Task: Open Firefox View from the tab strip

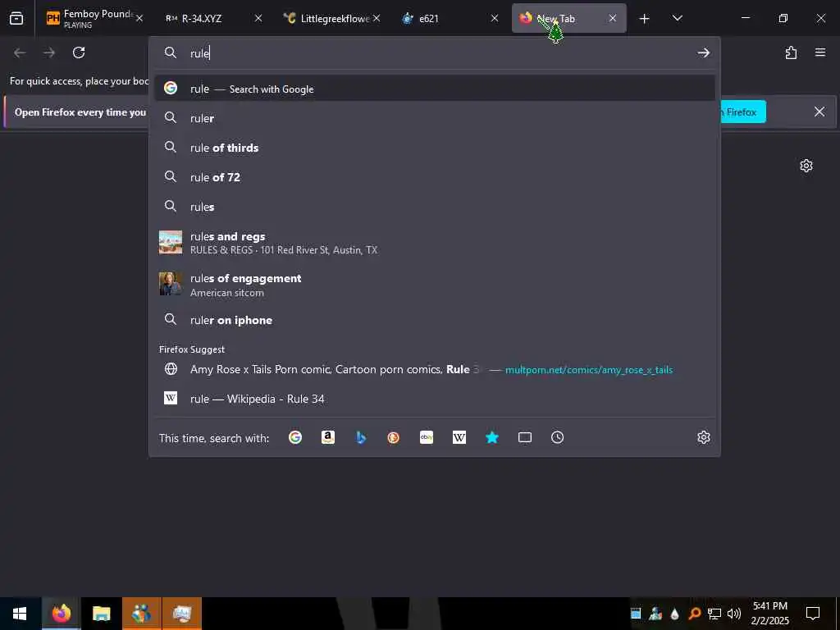Action: (x=16, y=18)
